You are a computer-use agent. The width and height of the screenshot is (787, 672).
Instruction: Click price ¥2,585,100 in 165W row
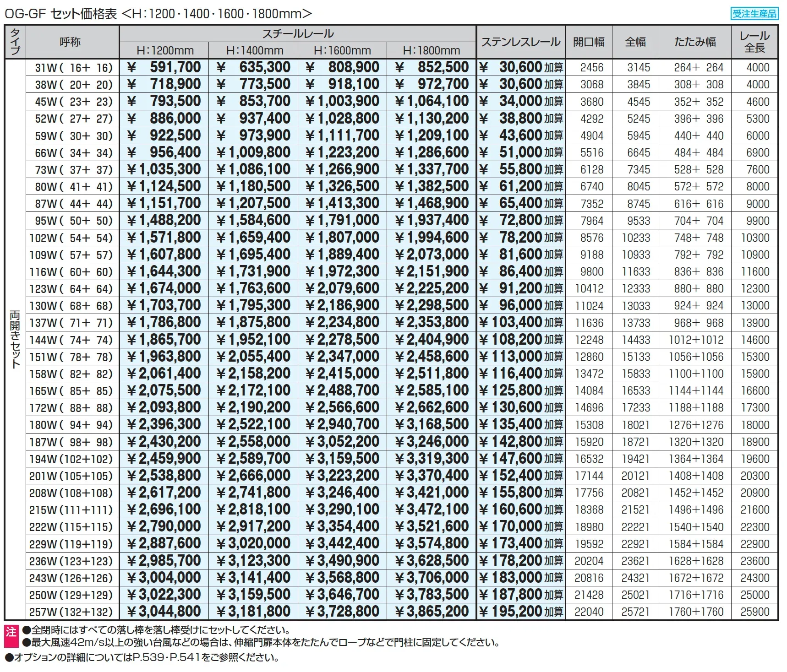click(432, 390)
